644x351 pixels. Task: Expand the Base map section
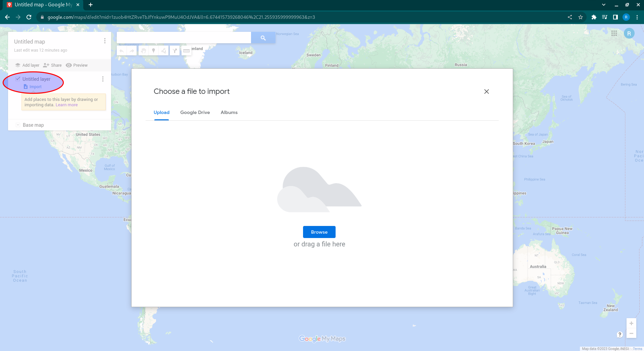point(18,125)
